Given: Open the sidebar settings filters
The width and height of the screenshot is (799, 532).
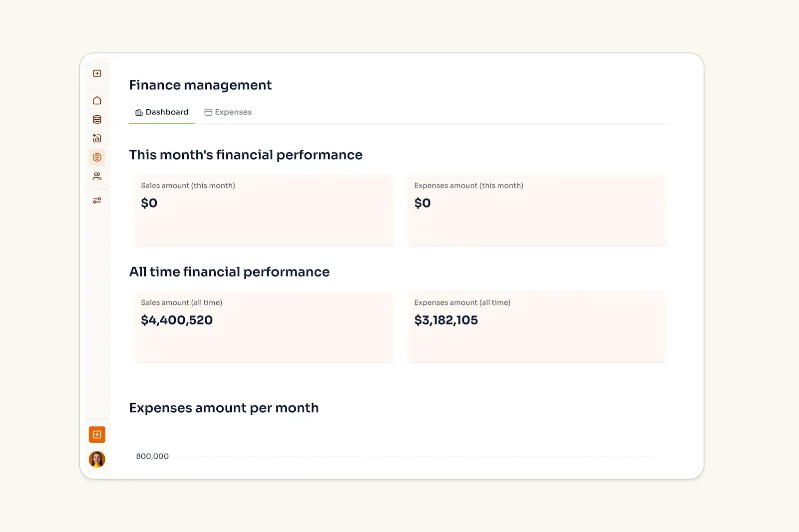Looking at the screenshot, I should pyautogui.click(x=97, y=200).
